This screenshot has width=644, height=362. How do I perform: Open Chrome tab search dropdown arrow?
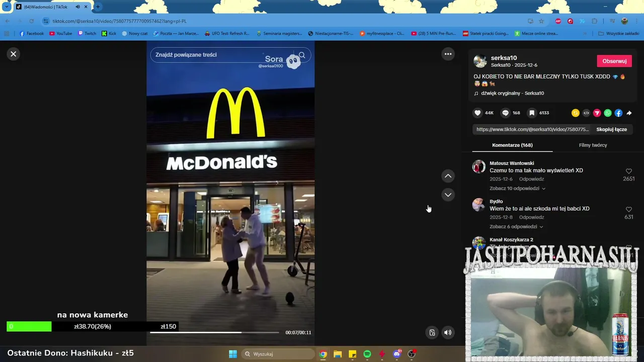point(7,7)
